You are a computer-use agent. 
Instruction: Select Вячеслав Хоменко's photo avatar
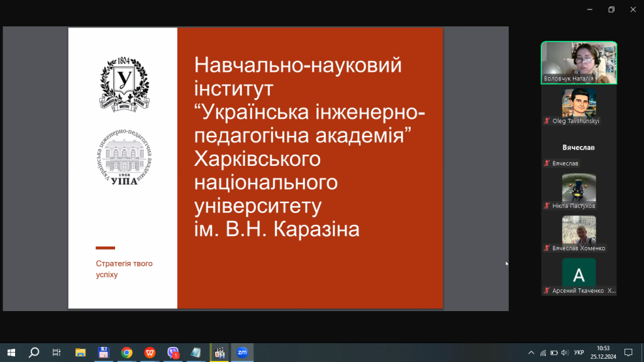coord(579,229)
